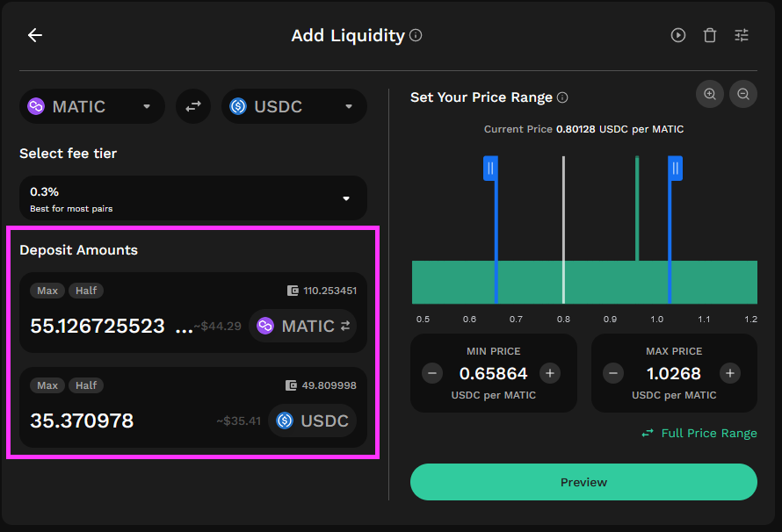Screen dimensions: 782x532
Task: Increase the MIN PRICE with plus button
Action: coord(550,373)
